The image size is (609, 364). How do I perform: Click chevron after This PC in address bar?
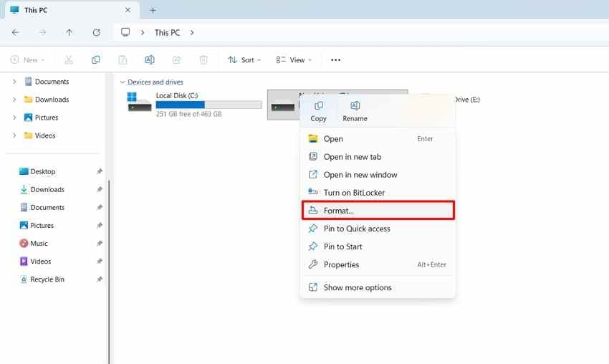point(192,33)
